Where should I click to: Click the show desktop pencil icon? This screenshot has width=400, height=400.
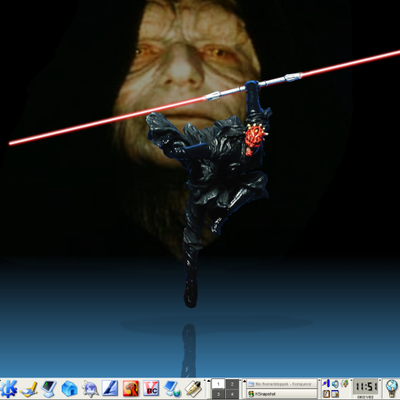click(29, 389)
